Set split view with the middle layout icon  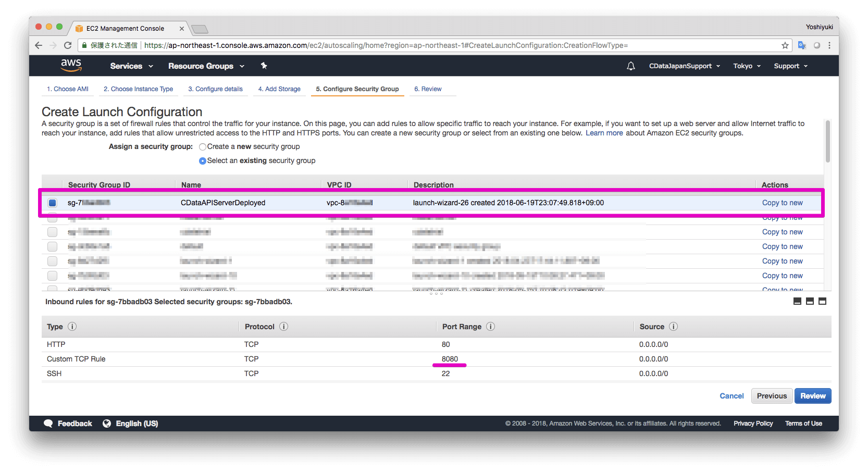[x=810, y=301]
